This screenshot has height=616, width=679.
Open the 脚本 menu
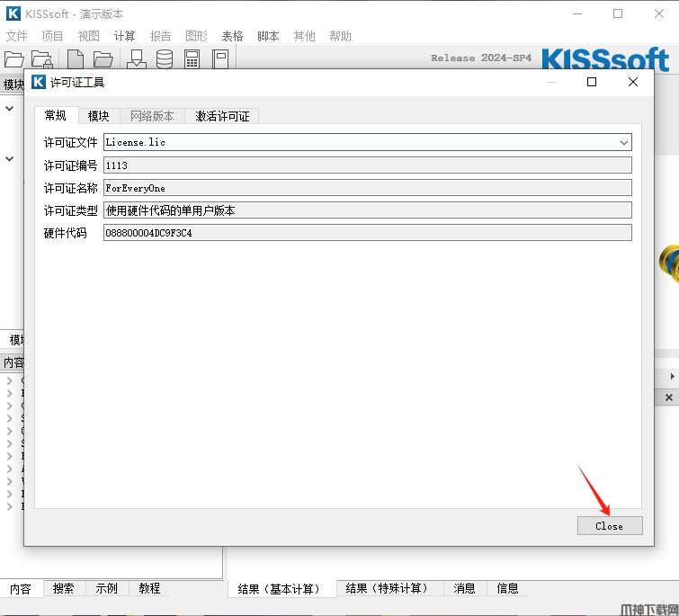click(268, 36)
